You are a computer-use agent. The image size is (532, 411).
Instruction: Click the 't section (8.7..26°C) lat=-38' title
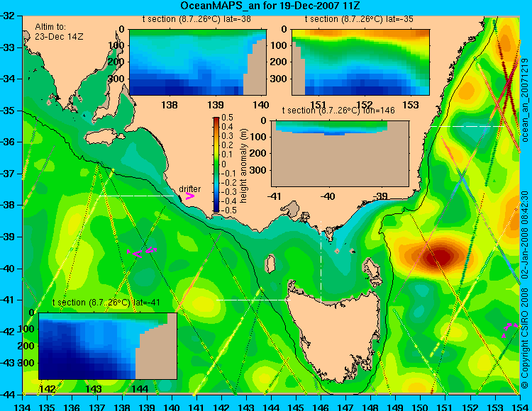(196, 19)
